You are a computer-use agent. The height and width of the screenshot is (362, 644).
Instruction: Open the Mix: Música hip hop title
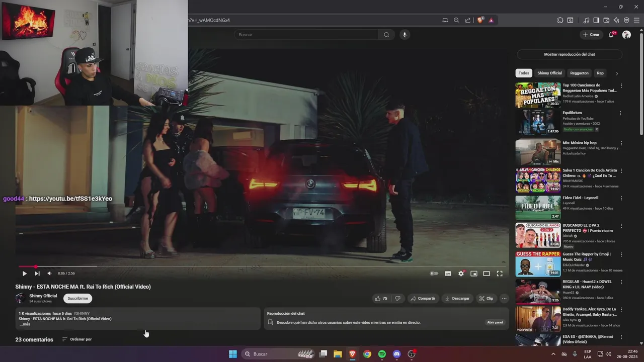tap(580, 143)
